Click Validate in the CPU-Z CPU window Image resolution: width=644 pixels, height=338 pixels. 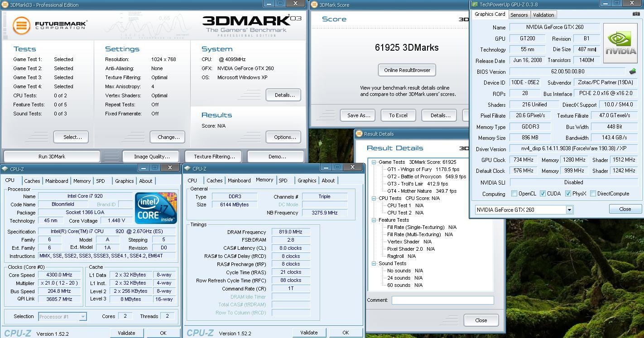tap(126, 333)
